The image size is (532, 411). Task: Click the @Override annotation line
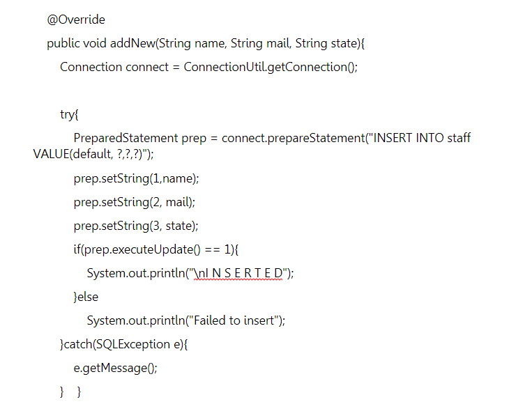(x=76, y=20)
